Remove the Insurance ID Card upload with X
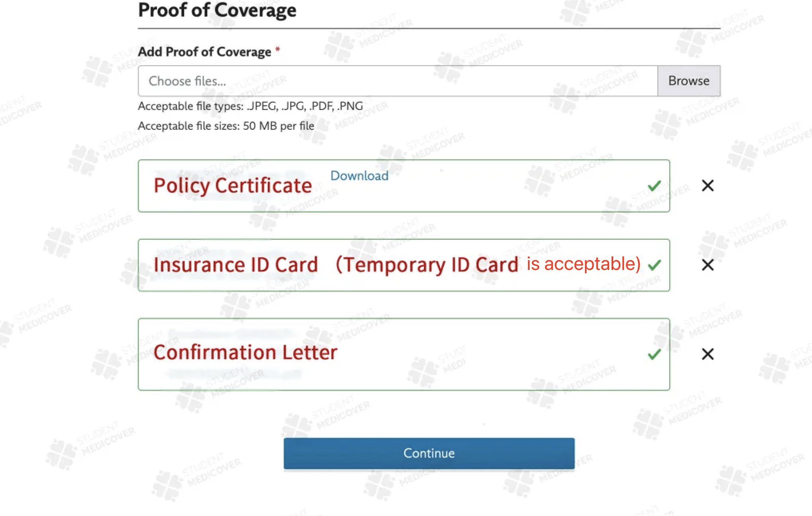Viewport: 812px width, 516px height. coord(708,265)
